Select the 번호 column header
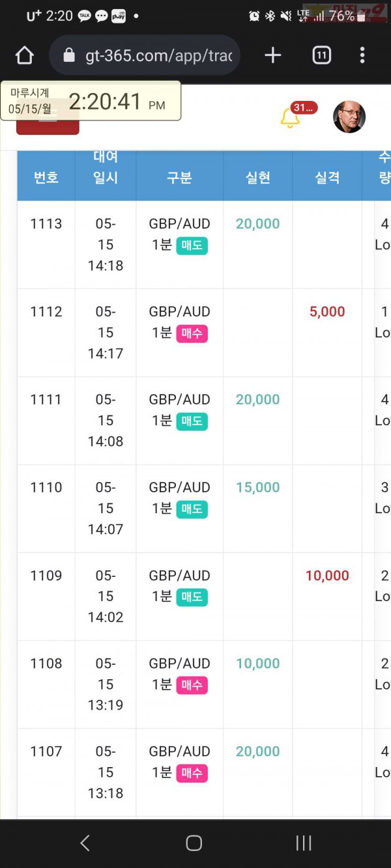The height and width of the screenshot is (868, 391). click(46, 178)
